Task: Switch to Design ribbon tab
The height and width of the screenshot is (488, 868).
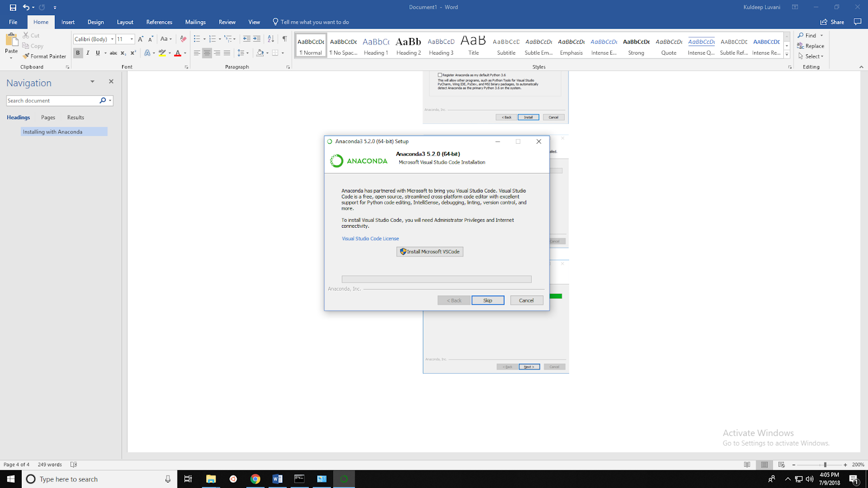Action: 95,22
